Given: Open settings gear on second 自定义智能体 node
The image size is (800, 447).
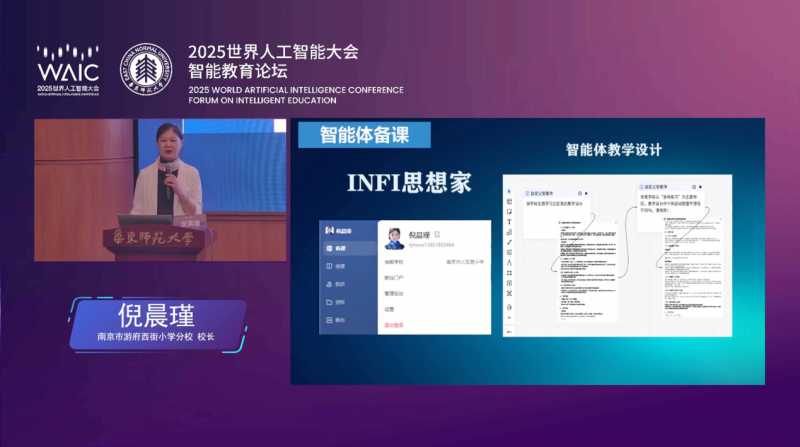Looking at the screenshot, I should point(694,187).
